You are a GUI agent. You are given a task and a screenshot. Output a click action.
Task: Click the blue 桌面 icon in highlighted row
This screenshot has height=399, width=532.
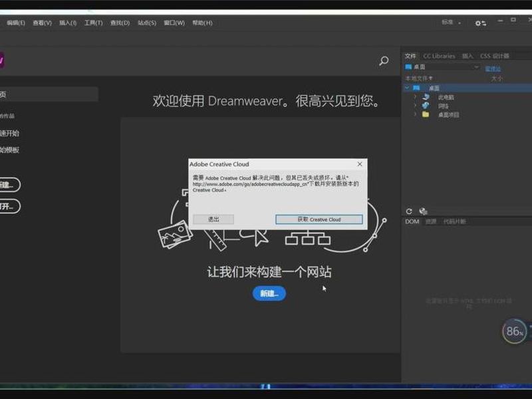tap(416, 88)
